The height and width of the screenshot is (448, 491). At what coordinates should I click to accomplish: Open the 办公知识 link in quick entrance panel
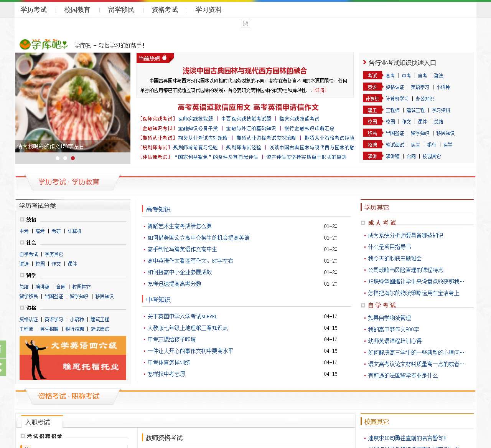(x=425, y=99)
